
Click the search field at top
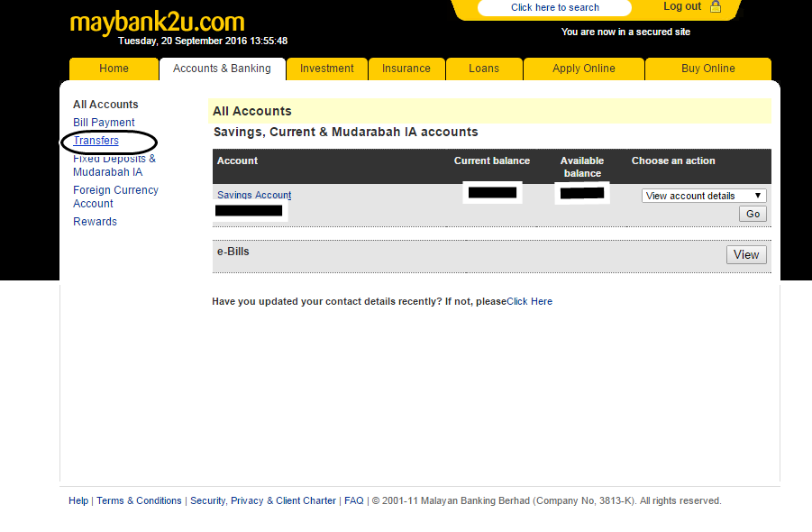point(554,8)
